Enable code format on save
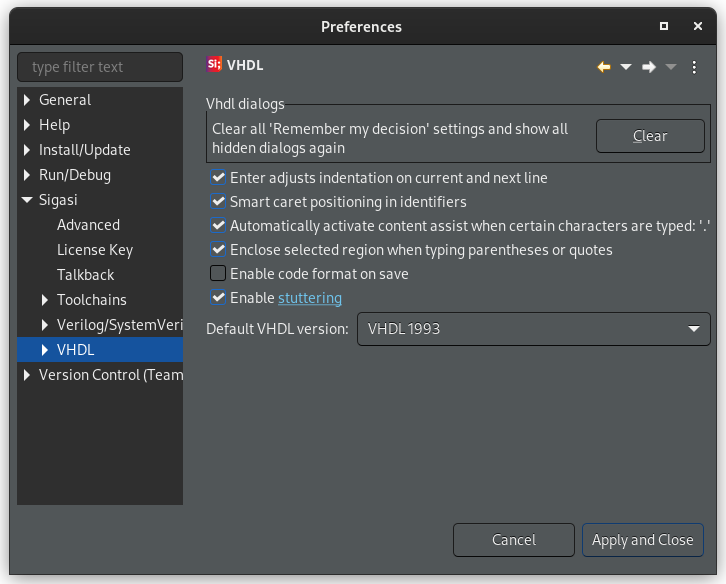Image resolution: width=726 pixels, height=584 pixels. click(x=218, y=273)
